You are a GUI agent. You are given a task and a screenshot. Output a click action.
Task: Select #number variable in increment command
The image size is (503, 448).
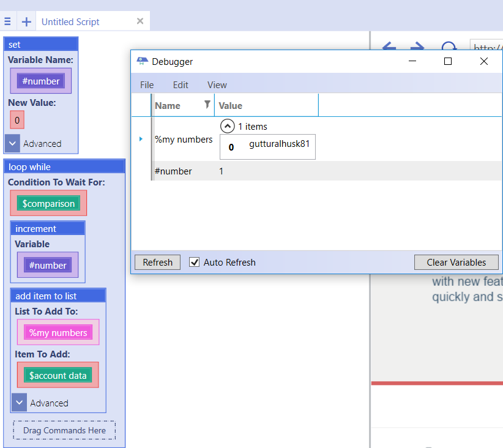click(x=48, y=266)
